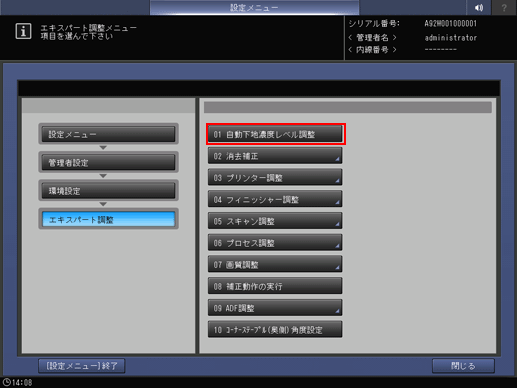Viewport: 517px width, 388px height.
Task: Expand 06 プロセス調整 submenu
Action: pos(275,242)
